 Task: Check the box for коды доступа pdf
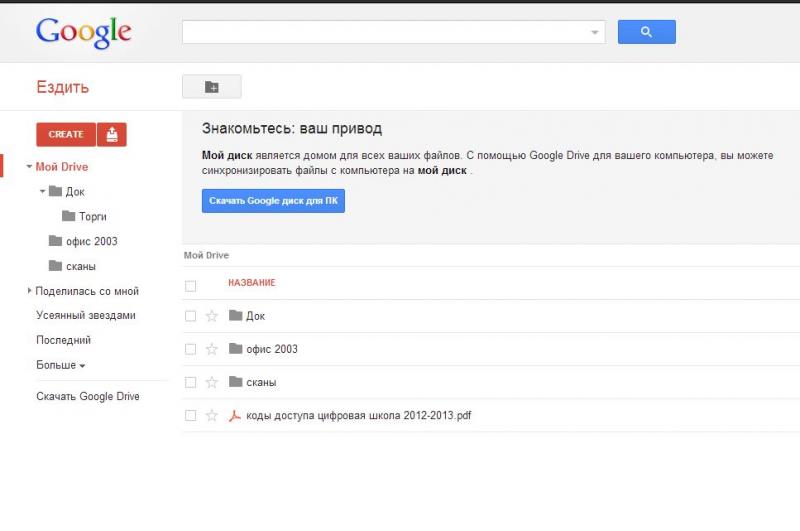tap(190, 416)
